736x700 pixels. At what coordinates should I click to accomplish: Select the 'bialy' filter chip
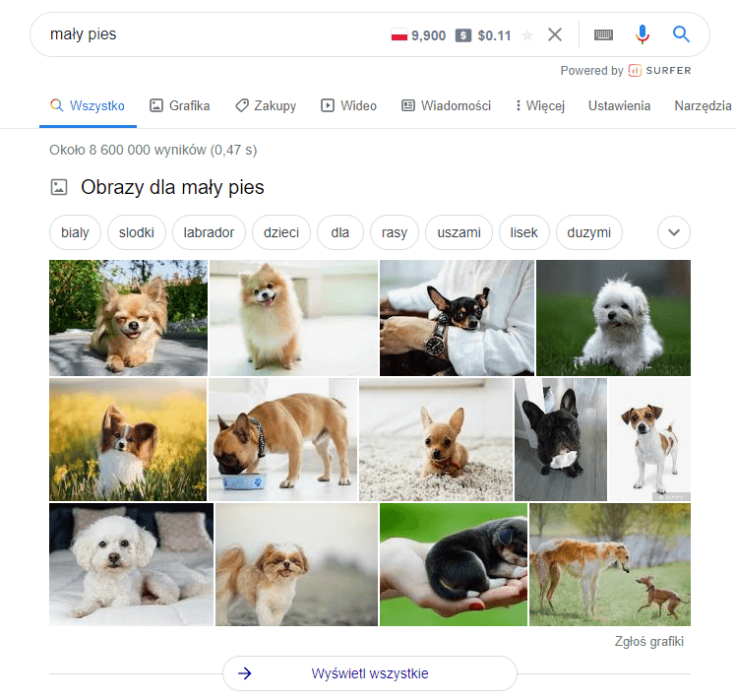[75, 233]
